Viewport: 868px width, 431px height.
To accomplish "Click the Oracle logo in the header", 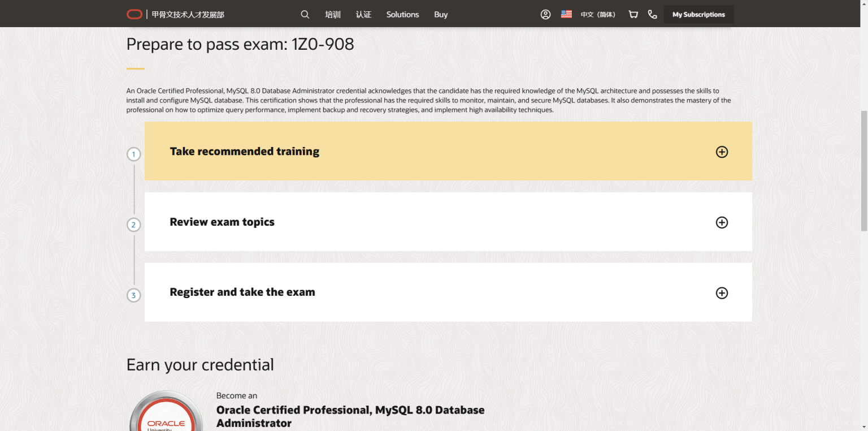I will [134, 14].
